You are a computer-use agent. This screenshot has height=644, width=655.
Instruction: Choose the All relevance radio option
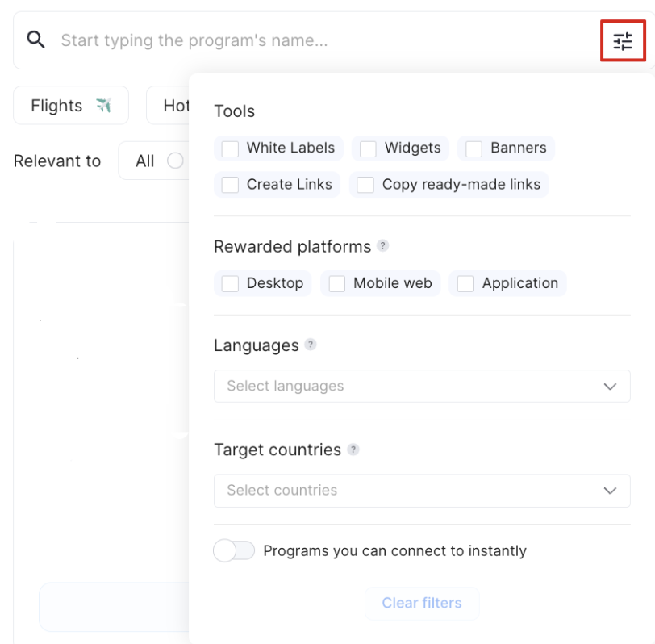coord(175,161)
